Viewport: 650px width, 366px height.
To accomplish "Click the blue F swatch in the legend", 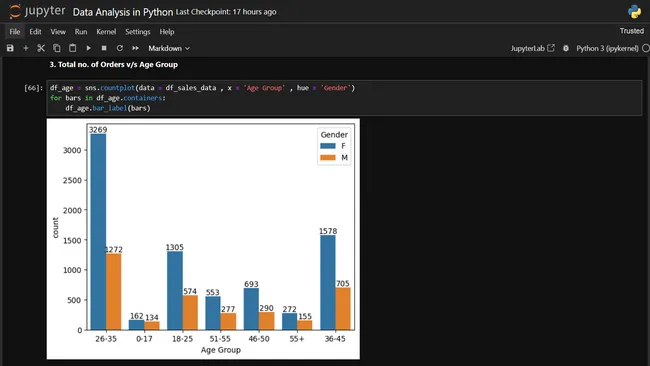I will tap(327, 146).
